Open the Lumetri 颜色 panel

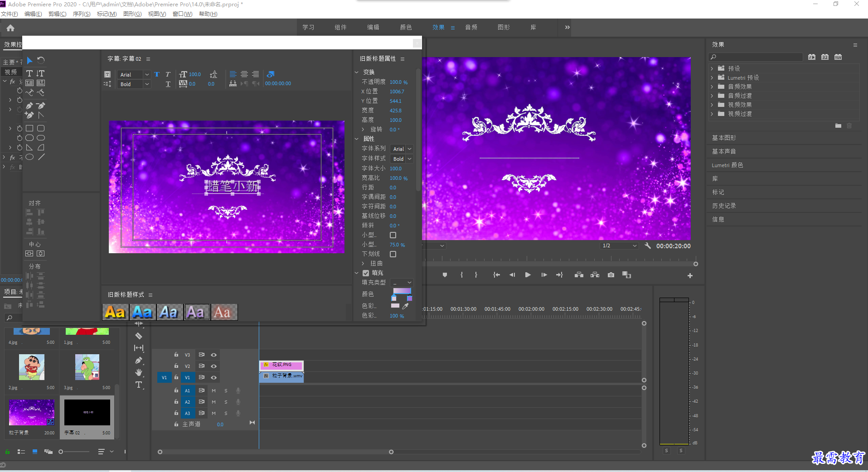(727, 165)
